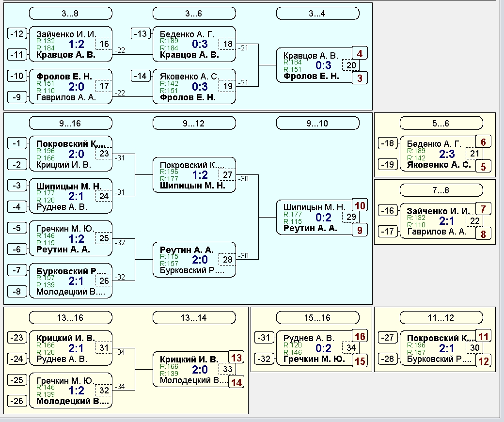The image size is (504, 422).
Task: Click score "0:3" in the Кравцов–Фролов final
Action: coord(323,65)
